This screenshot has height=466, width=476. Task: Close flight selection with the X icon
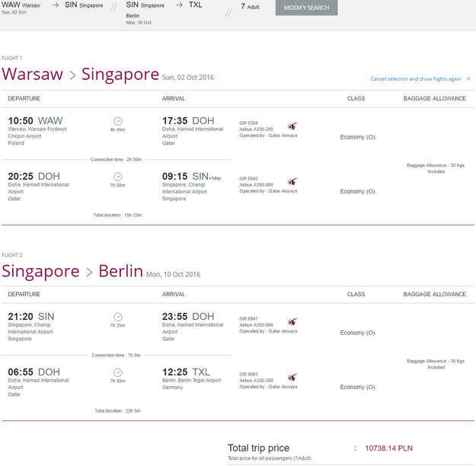pyautogui.click(x=468, y=78)
